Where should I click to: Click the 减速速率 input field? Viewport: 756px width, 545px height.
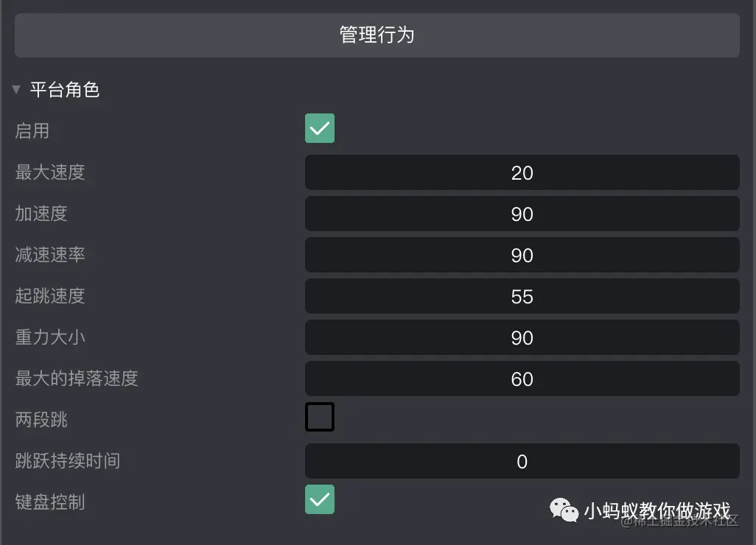522,255
